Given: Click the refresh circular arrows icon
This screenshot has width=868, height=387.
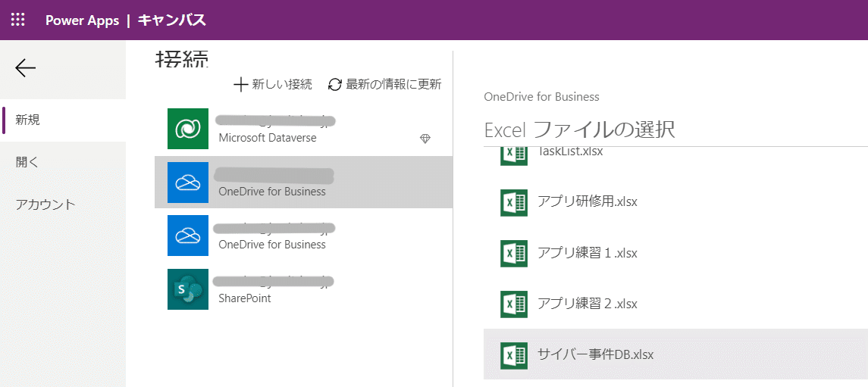Looking at the screenshot, I should pyautogui.click(x=335, y=85).
